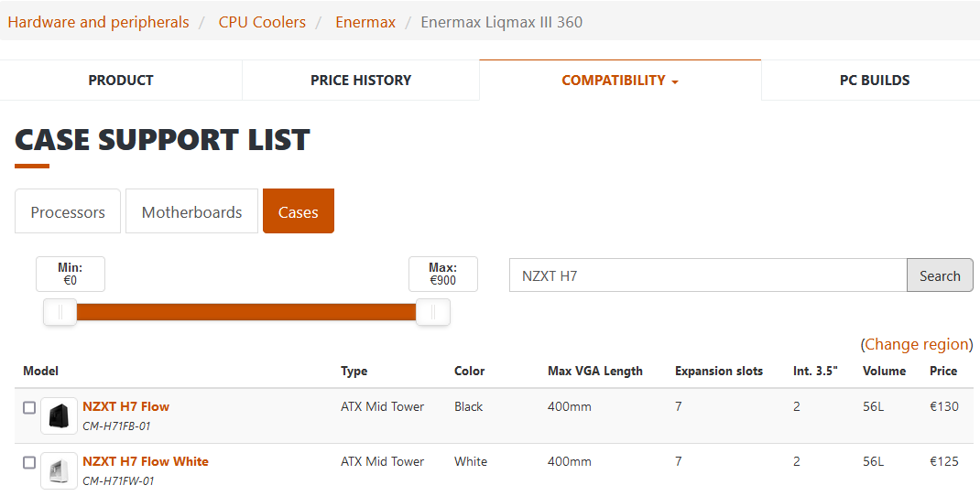980x496 pixels.
Task: Click the Color column header
Action: [469, 371]
